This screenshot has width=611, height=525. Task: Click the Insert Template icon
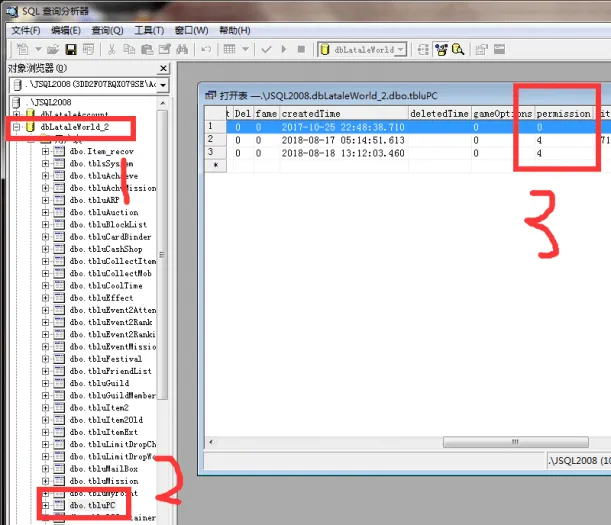tap(88, 49)
